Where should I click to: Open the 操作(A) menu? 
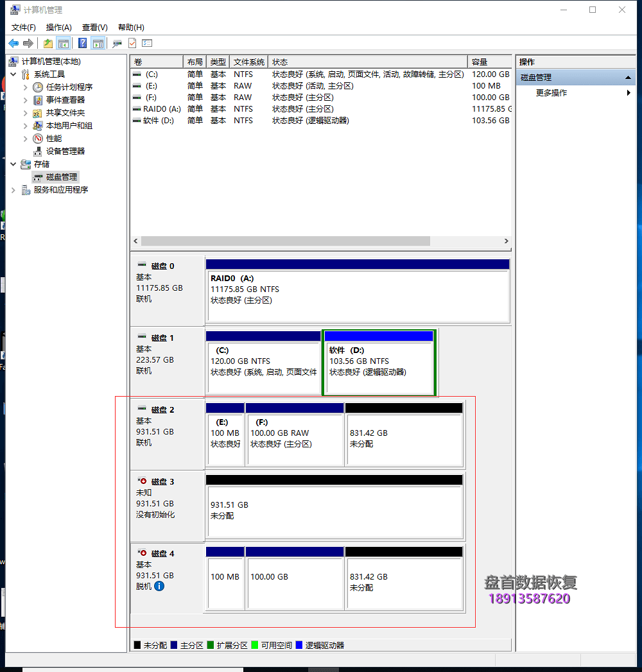click(x=58, y=28)
